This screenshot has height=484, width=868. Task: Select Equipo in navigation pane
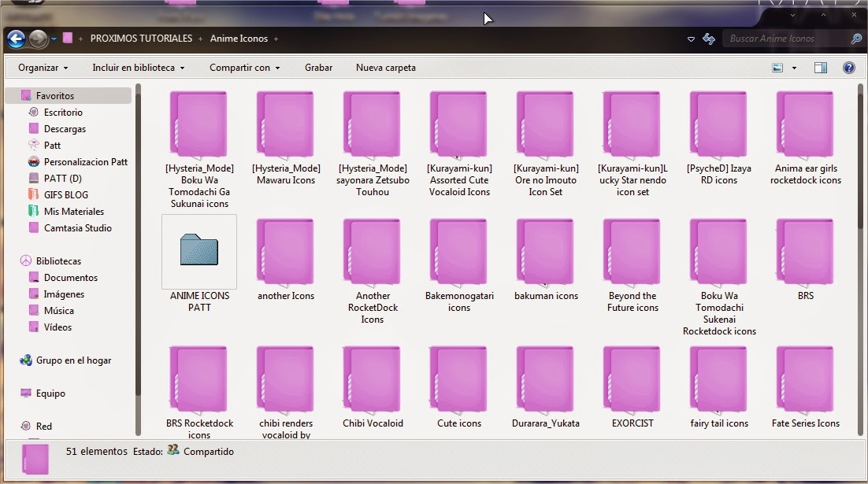tap(50, 393)
